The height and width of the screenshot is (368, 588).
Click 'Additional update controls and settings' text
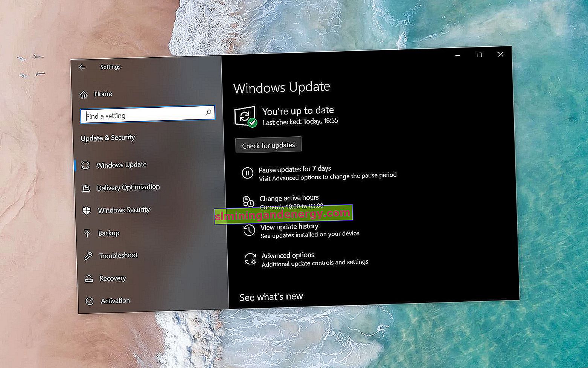[x=315, y=263]
